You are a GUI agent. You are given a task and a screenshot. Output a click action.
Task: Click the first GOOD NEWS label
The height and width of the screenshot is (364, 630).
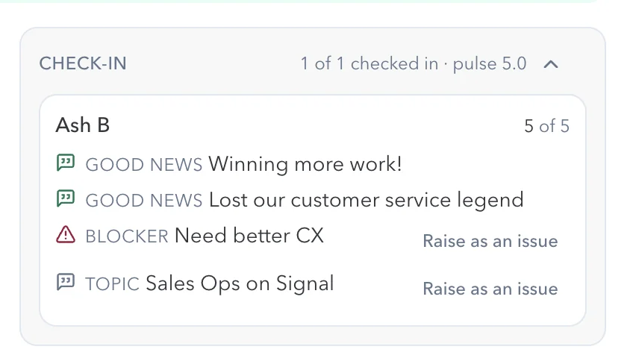click(x=144, y=165)
